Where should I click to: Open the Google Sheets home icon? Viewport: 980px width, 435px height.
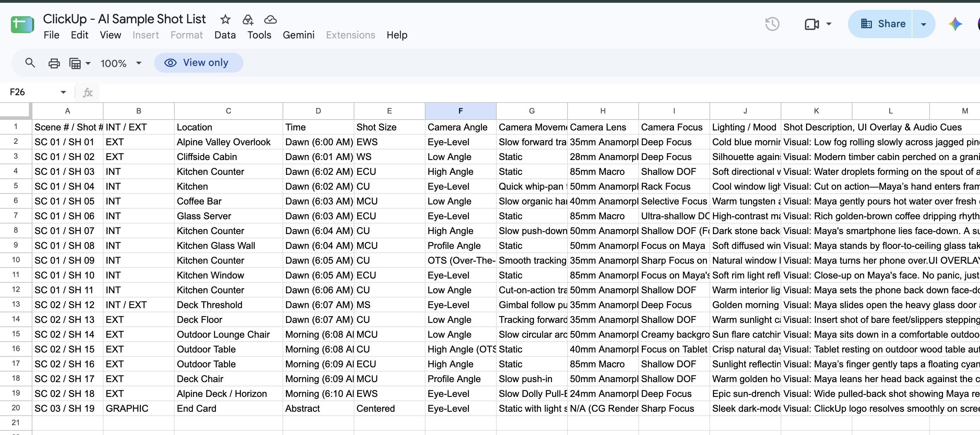point(22,25)
